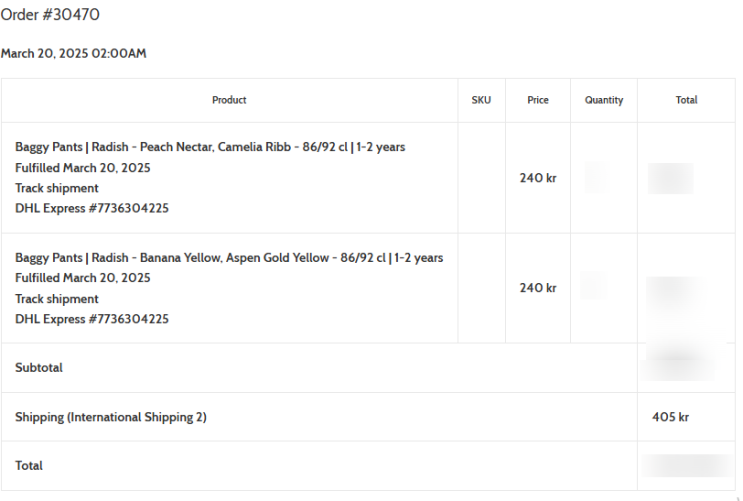Click the Price column header
The width and height of the screenshot is (743, 501).
(538, 100)
